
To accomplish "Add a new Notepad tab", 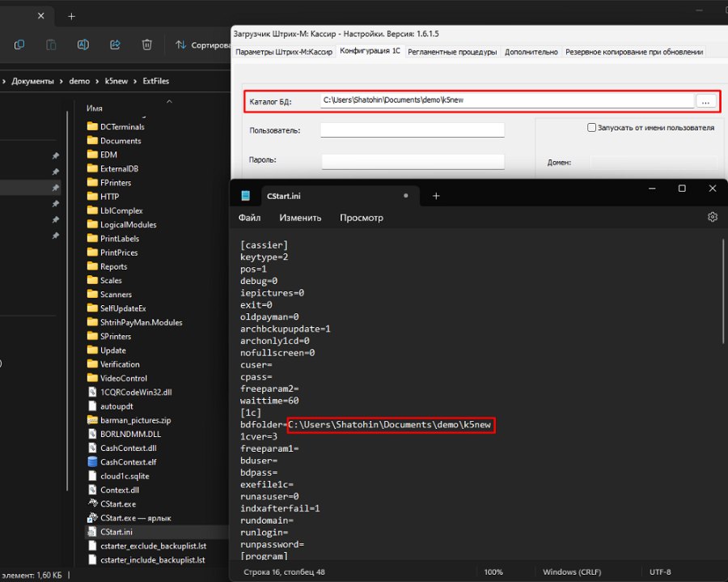I will [436, 196].
